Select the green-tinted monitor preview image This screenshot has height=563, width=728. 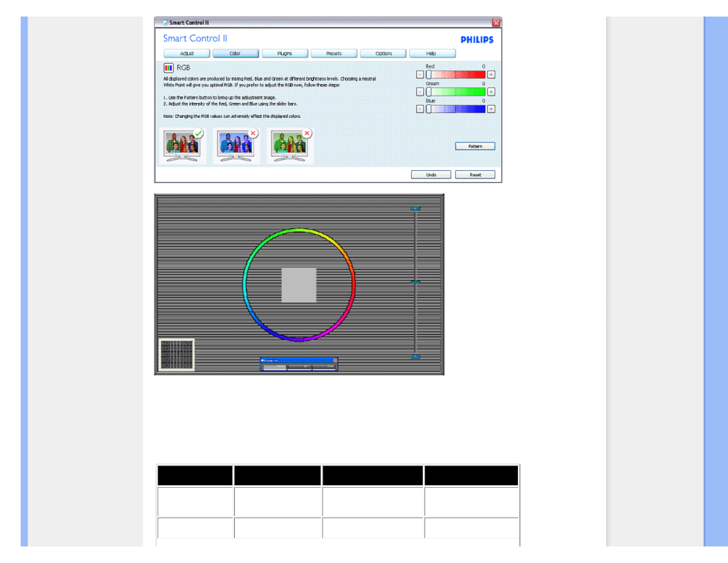[x=290, y=146]
